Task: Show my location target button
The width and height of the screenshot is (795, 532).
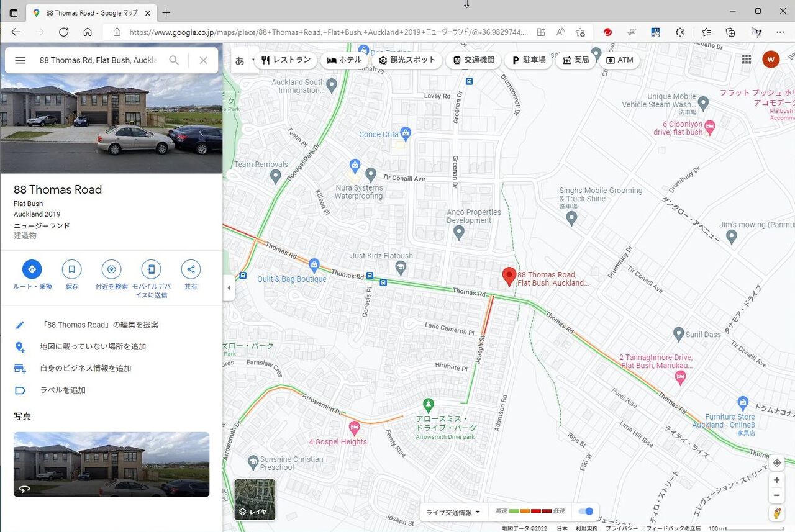Action: point(776,463)
